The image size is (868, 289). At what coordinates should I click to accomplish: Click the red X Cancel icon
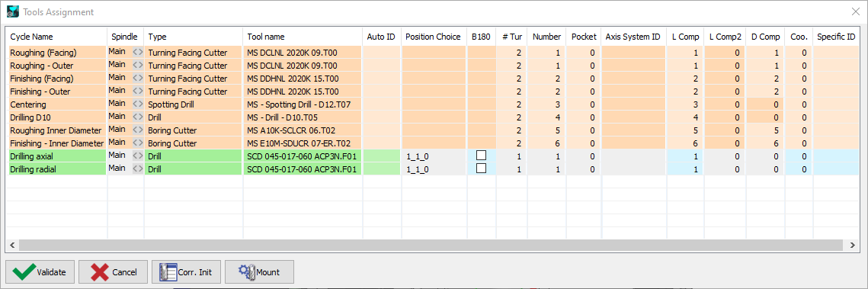coord(100,271)
